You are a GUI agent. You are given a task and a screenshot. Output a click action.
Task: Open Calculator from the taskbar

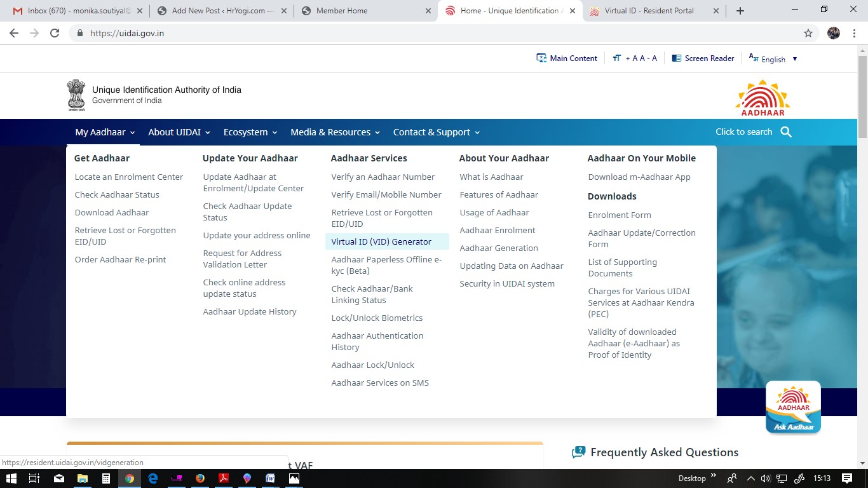tap(106, 478)
